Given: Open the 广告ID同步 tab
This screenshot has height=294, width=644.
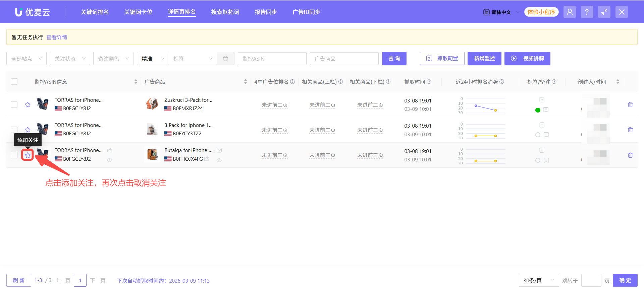Looking at the screenshot, I should [306, 12].
